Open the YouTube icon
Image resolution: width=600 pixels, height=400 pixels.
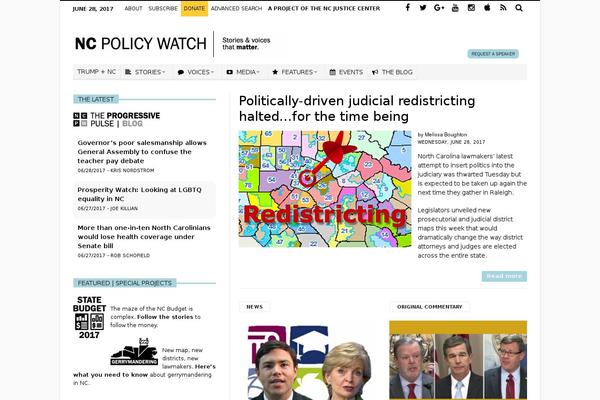click(455, 8)
